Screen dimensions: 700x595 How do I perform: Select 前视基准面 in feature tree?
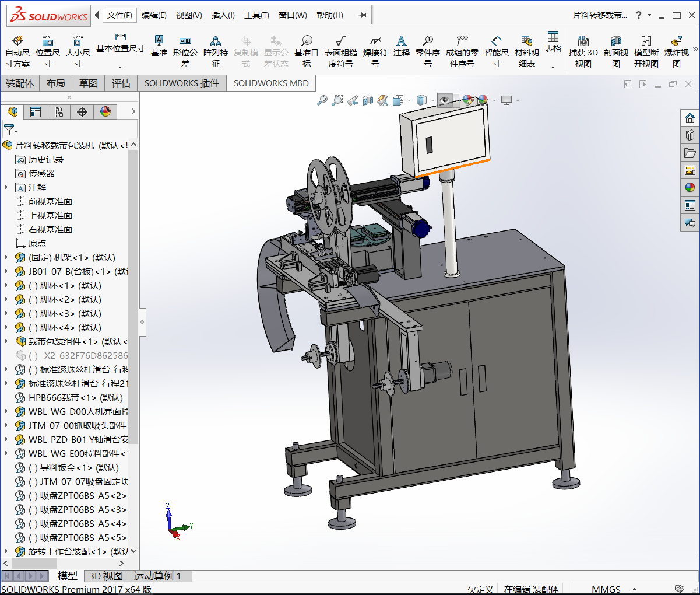click(50, 201)
